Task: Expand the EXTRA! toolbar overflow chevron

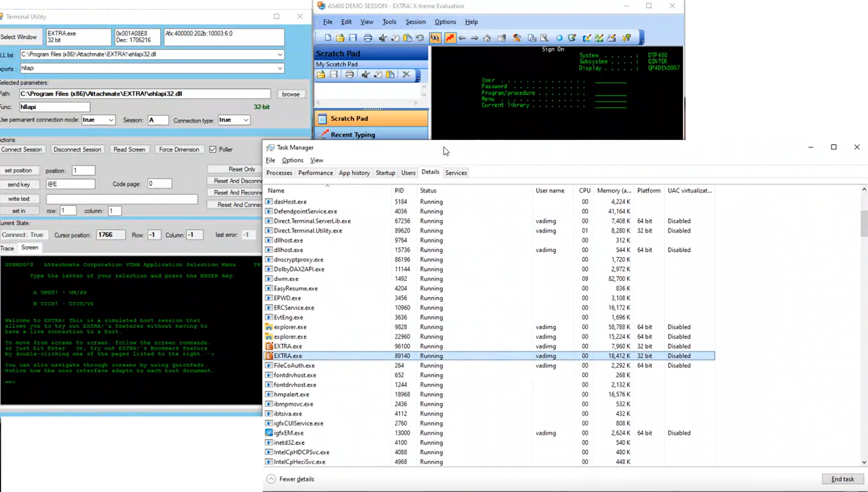Action: click(x=642, y=38)
